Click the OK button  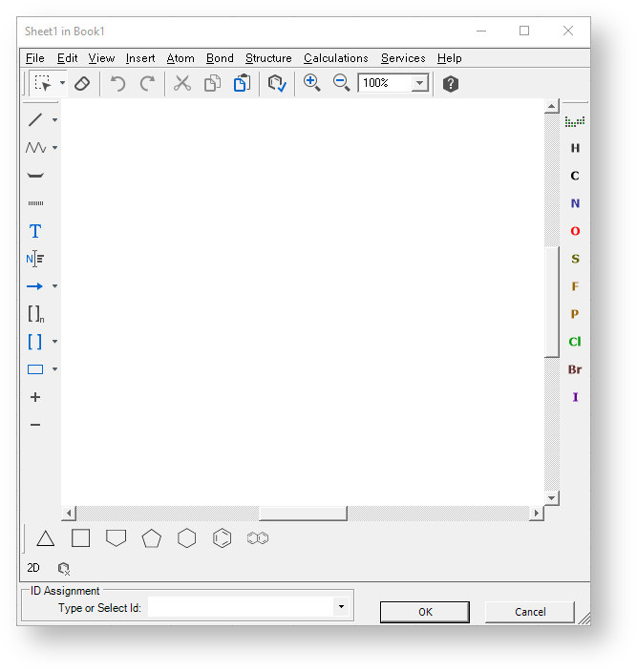(425, 612)
